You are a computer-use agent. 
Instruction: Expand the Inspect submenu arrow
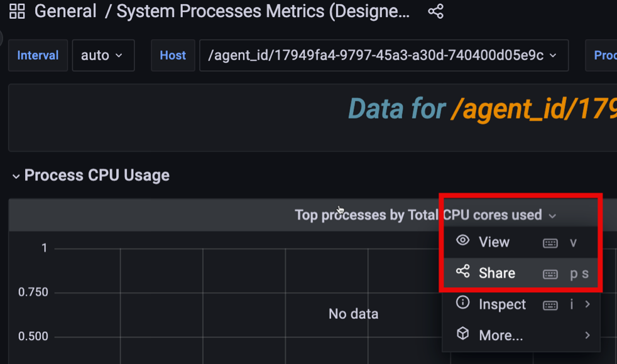tap(587, 304)
